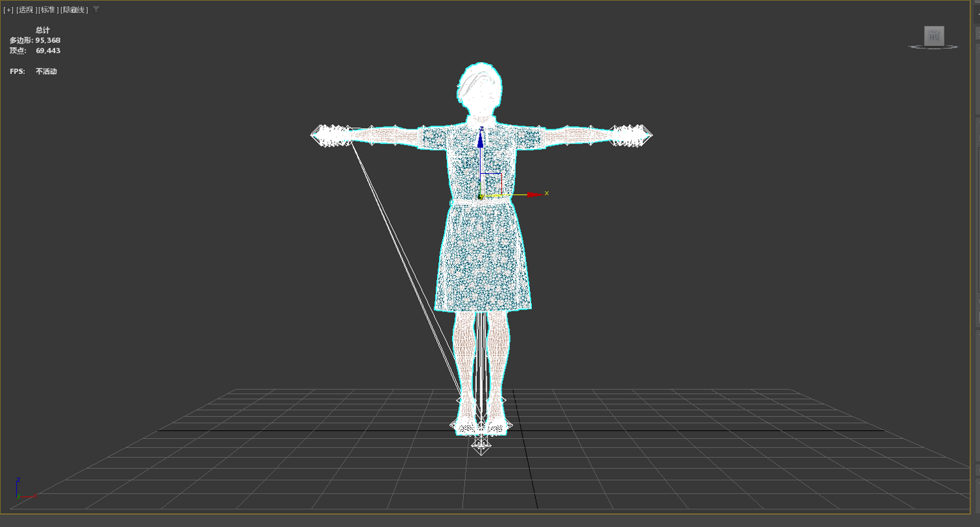Click the ViewCube compass ring

pos(934,46)
